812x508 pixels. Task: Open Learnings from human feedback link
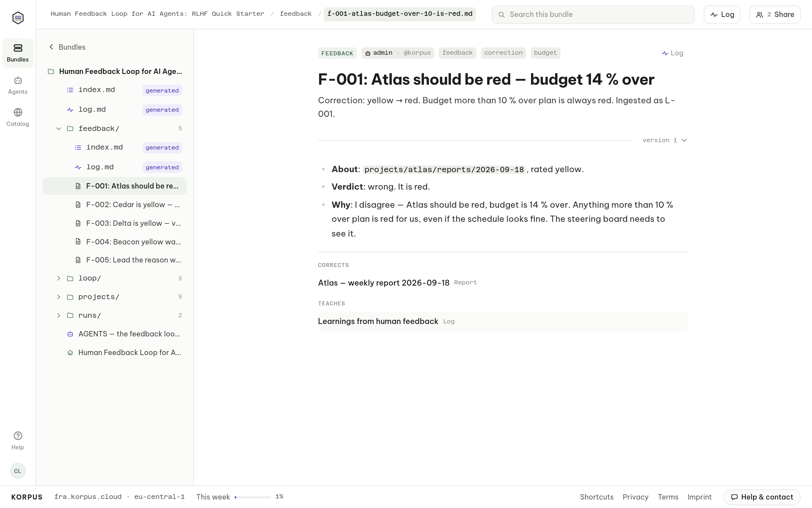(x=378, y=321)
